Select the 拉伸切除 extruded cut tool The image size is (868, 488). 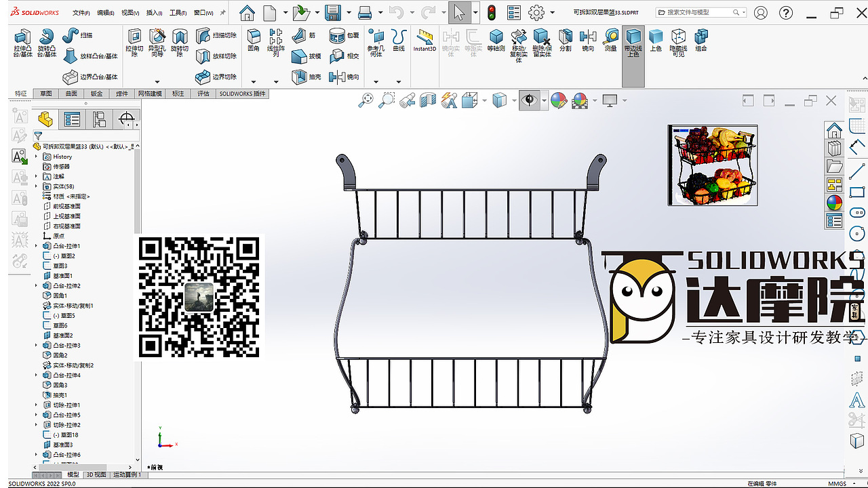point(135,44)
